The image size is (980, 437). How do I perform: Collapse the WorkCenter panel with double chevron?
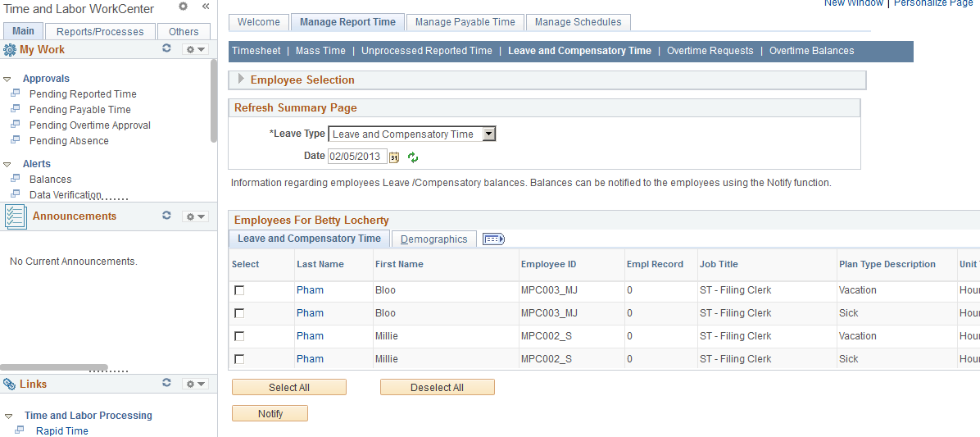click(205, 7)
